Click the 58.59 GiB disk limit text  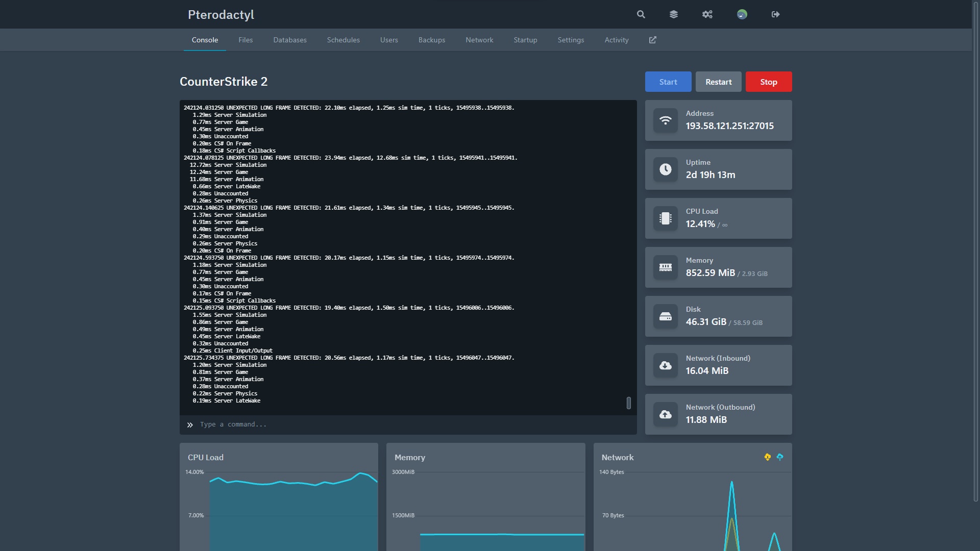point(748,323)
